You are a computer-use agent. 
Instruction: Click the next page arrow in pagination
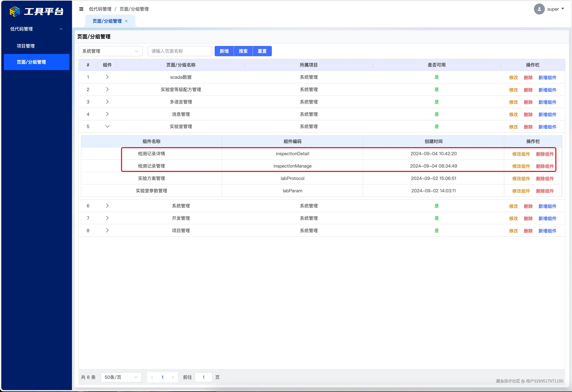(x=173, y=377)
